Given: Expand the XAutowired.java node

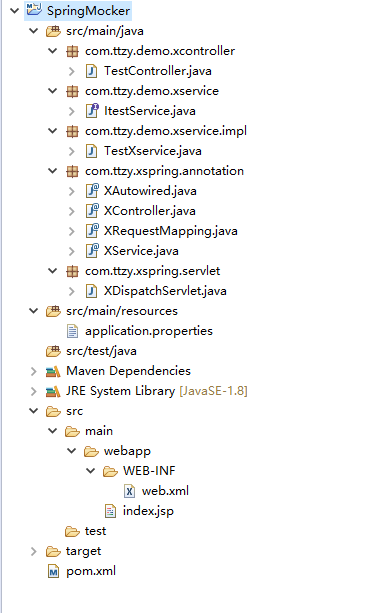Looking at the screenshot, I should tap(72, 191).
